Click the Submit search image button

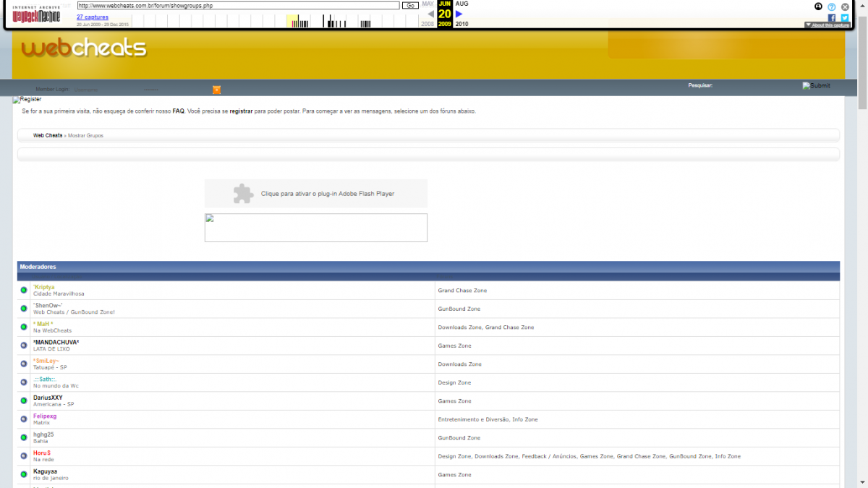pos(817,85)
